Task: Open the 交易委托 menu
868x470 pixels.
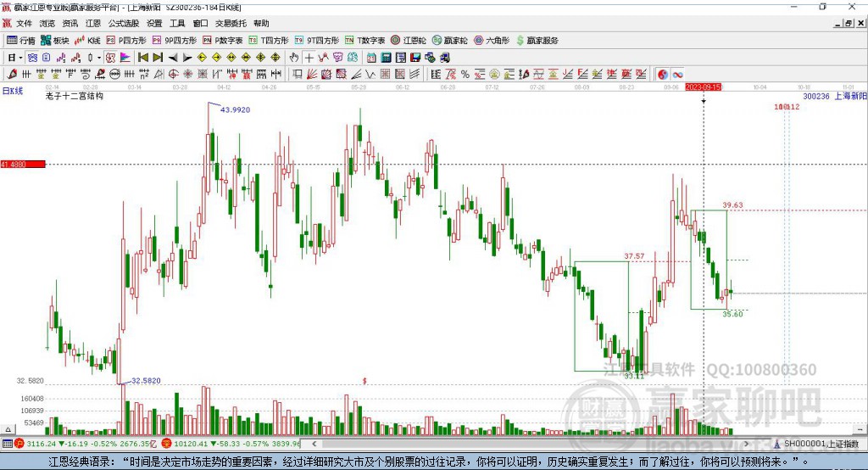Action: [231, 23]
